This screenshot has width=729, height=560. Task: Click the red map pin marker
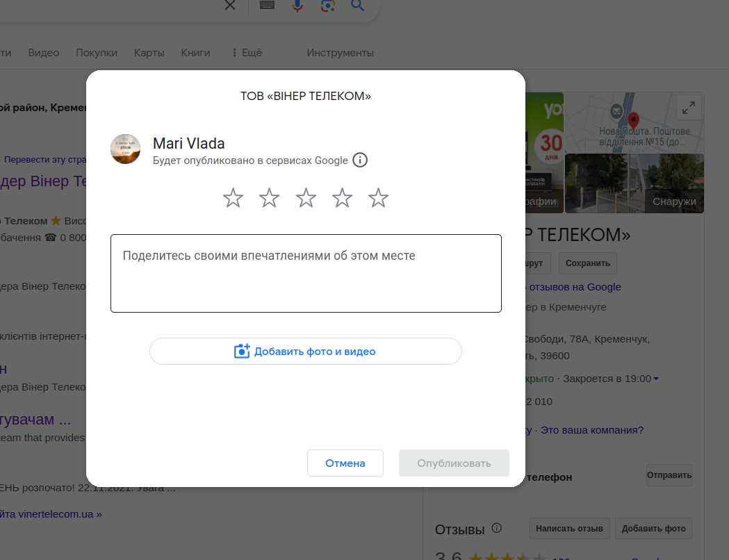(633, 120)
